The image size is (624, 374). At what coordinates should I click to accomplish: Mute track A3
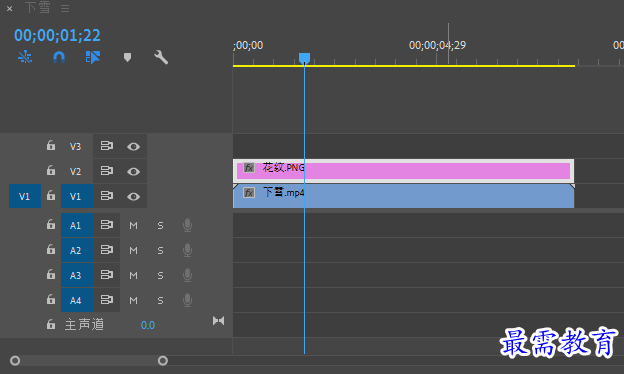pos(133,275)
